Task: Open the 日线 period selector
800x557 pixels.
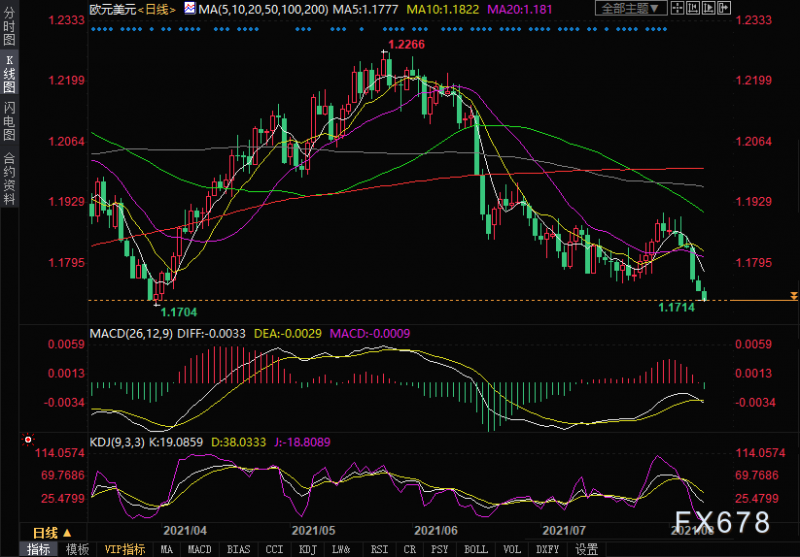Action: point(53,534)
